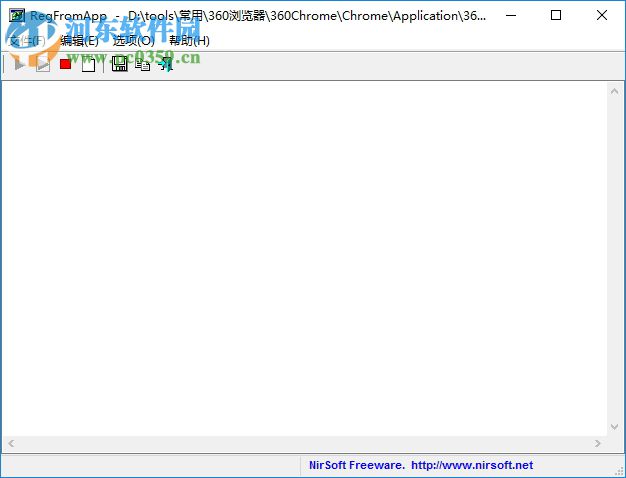Click the resize grip in status bar corner
626x478 pixels.
click(618, 470)
